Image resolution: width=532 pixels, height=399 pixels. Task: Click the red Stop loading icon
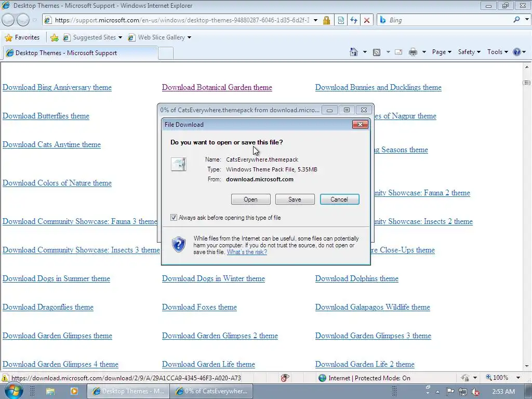tap(366, 20)
